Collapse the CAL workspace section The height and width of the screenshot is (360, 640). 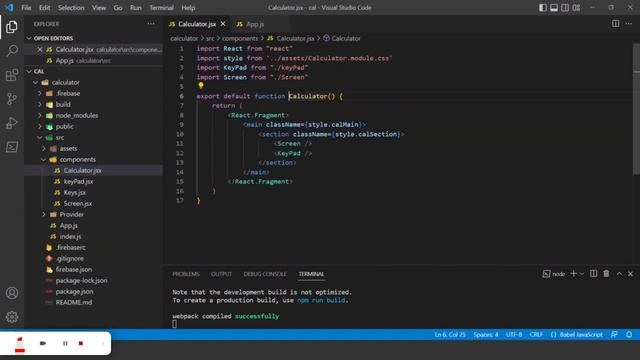29,71
